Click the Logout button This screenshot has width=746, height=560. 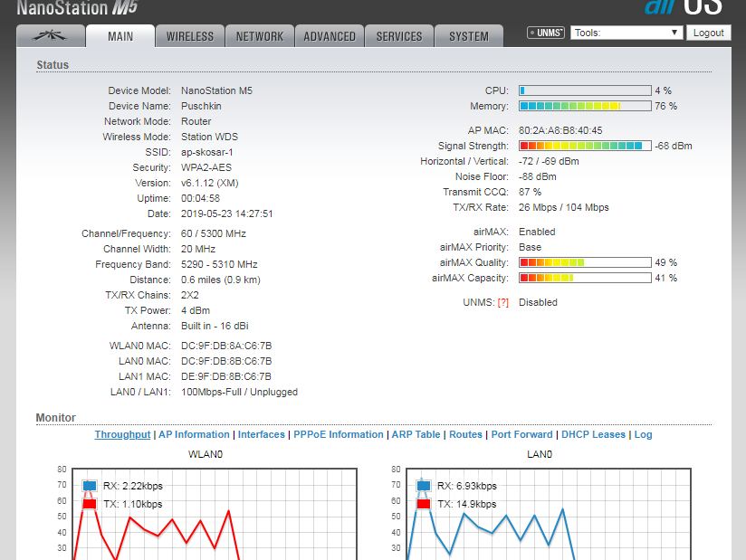[708, 33]
